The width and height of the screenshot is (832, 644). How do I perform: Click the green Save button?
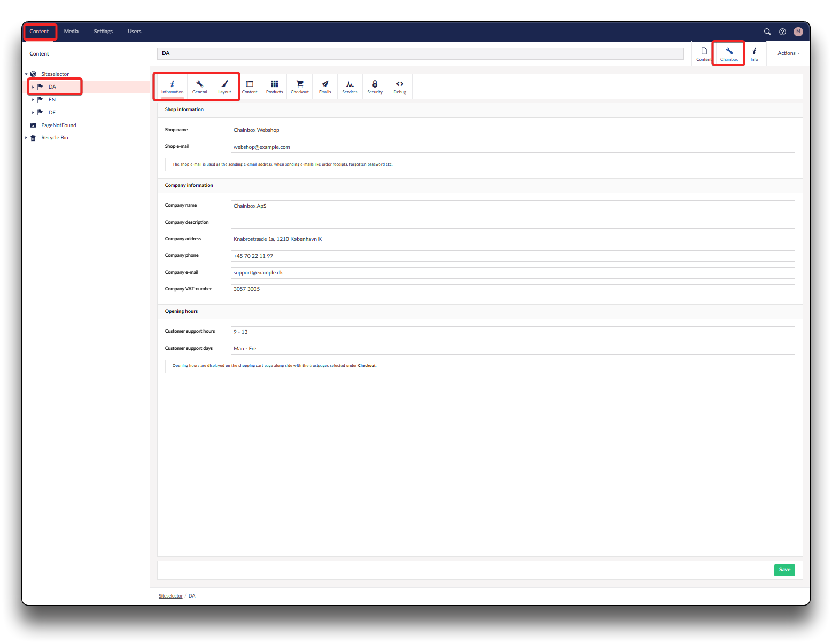[x=784, y=570]
